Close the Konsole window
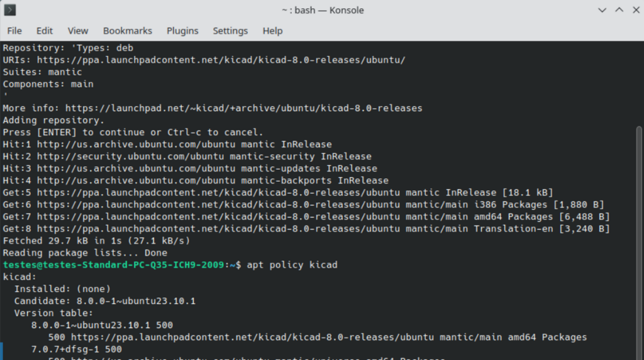This screenshot has height=360, width=644. pyautogui.click(x=635, y=10)
